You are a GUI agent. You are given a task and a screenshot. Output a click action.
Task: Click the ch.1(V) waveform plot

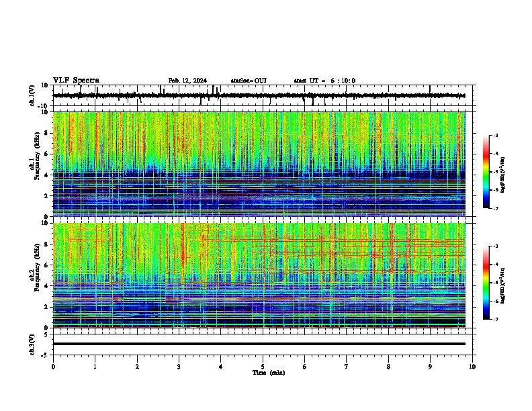[x=264, y=95]
